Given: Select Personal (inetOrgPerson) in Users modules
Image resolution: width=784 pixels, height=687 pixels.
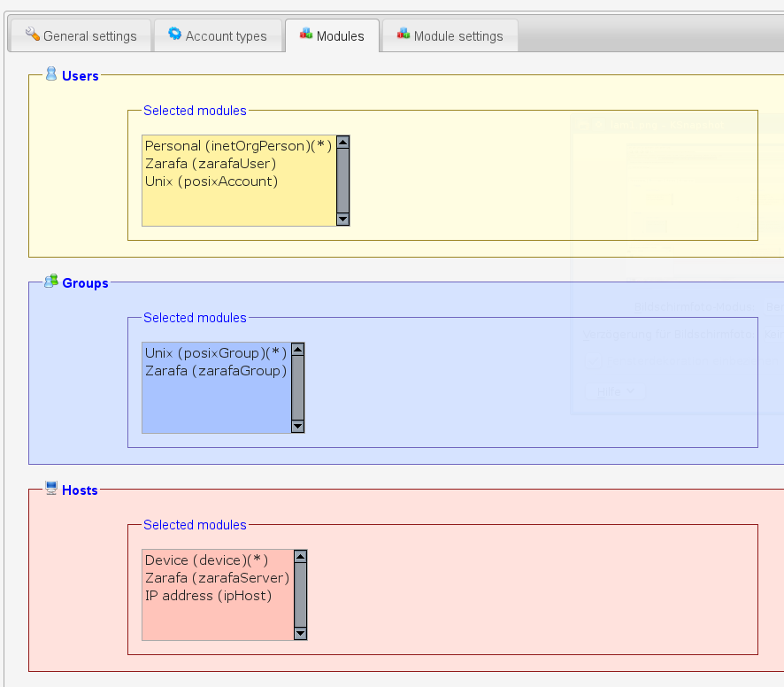Looking at the screenshot, I should click(x=238, y=146).
